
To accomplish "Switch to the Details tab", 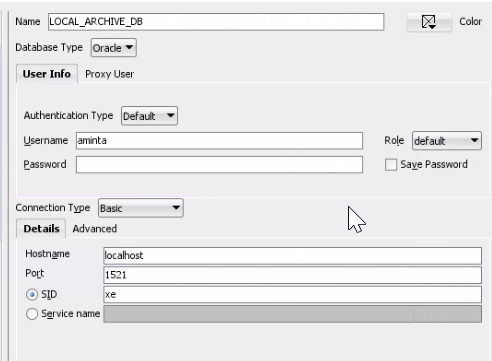I will [x=41, y=229].
